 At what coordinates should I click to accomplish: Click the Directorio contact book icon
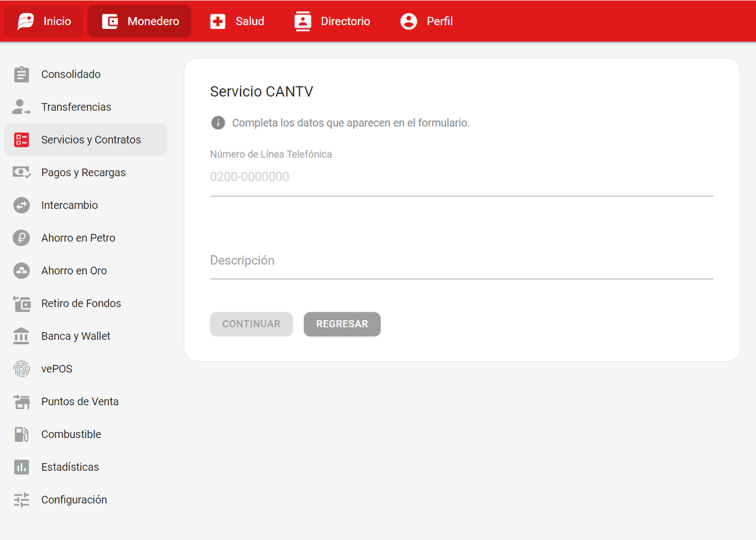pos(303,21)
